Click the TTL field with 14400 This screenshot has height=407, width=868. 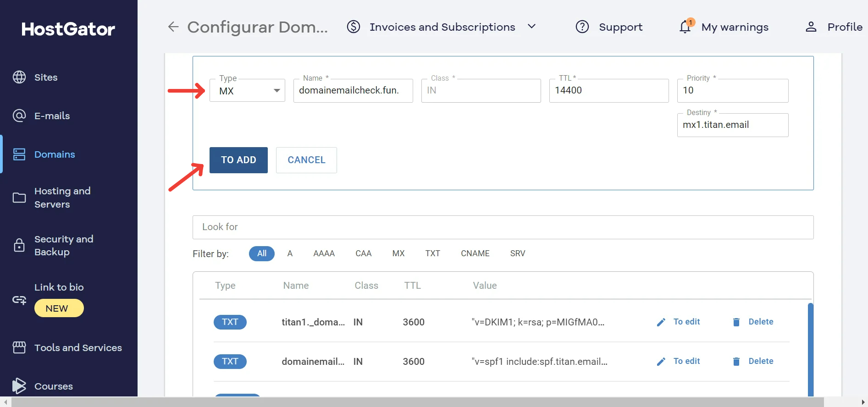click(609, 90)
